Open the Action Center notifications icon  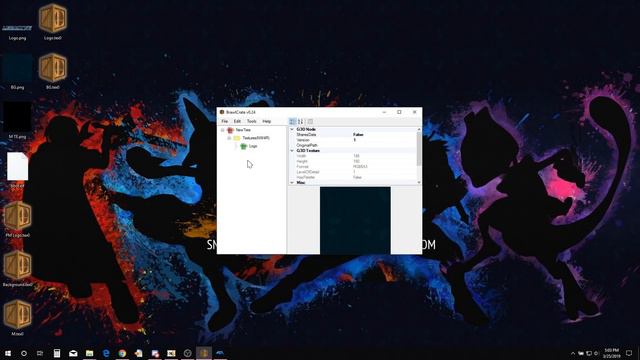(x=629, y=353)
